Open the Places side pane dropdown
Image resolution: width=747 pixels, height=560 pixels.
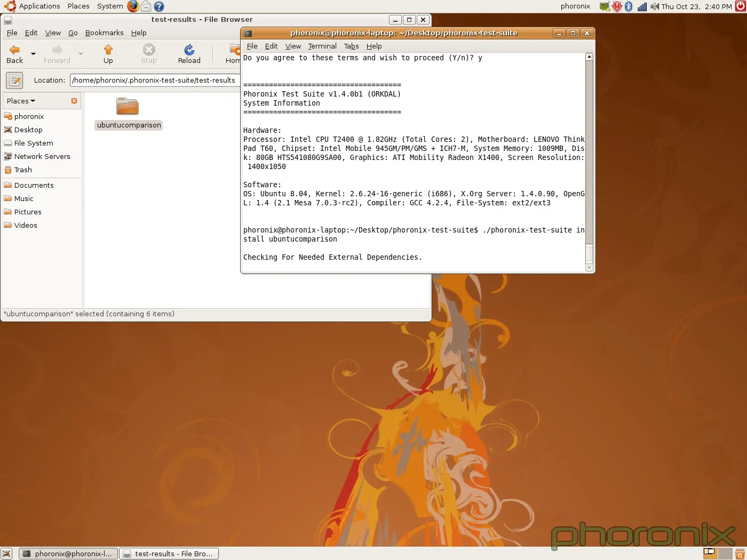(21, 101)
